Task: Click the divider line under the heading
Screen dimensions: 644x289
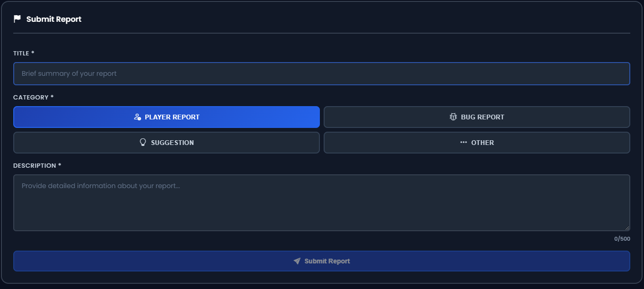Action: tap(321, 33)
